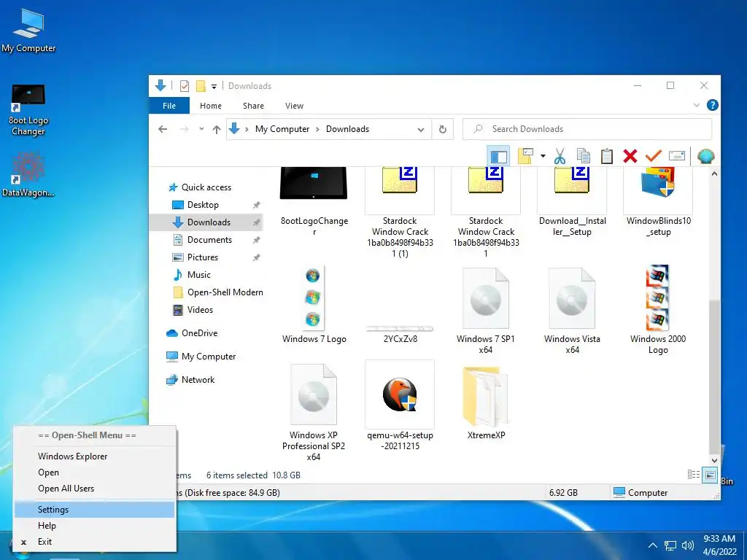
Task: Paste from clipboard toolbar icon
Action: (606, 156)
